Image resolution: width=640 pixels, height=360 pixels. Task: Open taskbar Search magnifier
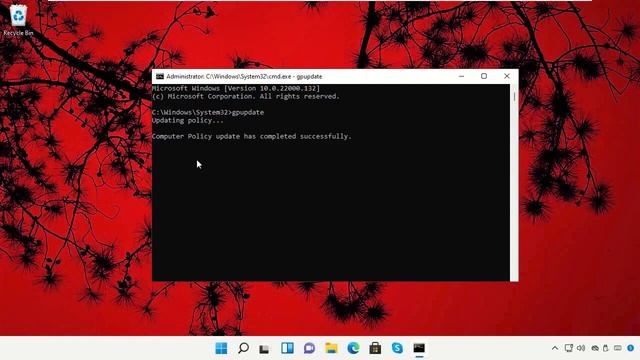[243, 348]
